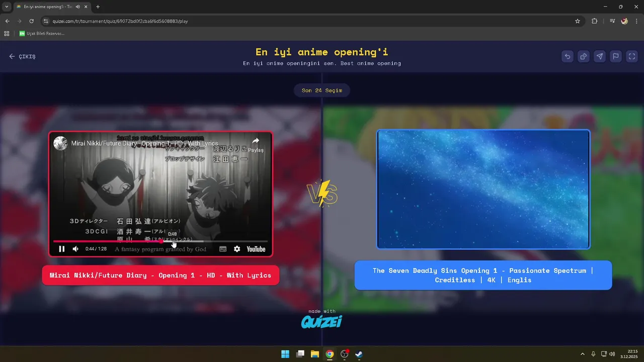Open video on YouTube via logo
644x362 pixels.
click(256, 249)
